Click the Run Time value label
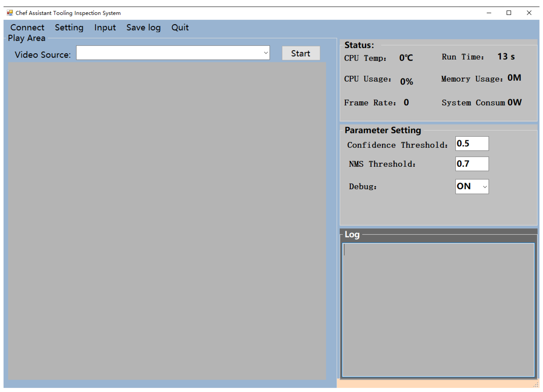Image resolution: width=543 pixels, height=392 pixels. click(506, 57)
